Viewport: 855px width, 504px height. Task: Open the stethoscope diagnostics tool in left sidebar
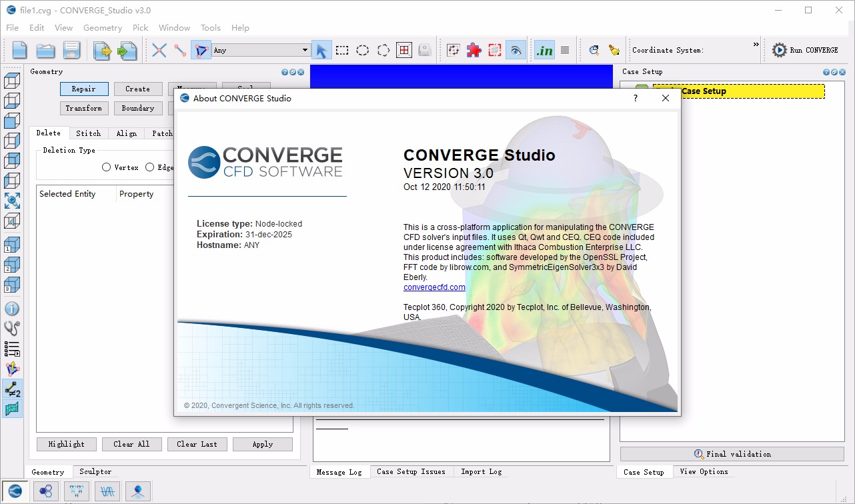pos(13,328)
